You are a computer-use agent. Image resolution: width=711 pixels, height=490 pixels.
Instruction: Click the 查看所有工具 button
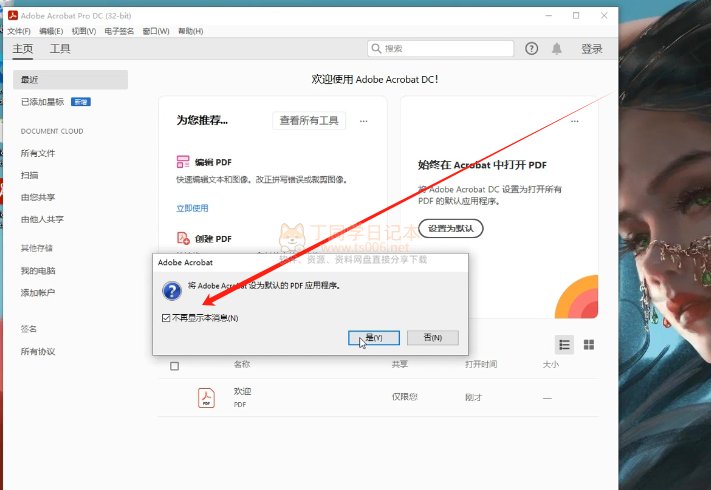309,121
